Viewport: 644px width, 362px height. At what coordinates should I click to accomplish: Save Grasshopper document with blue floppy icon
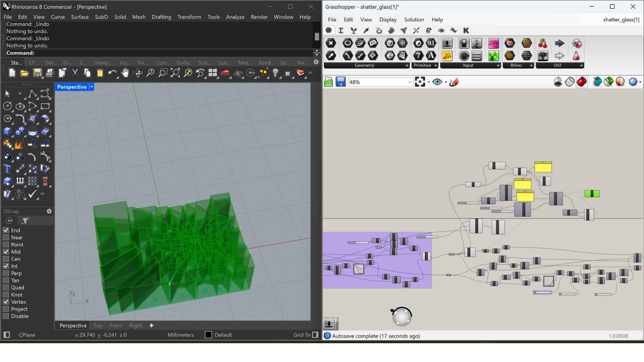340,82
